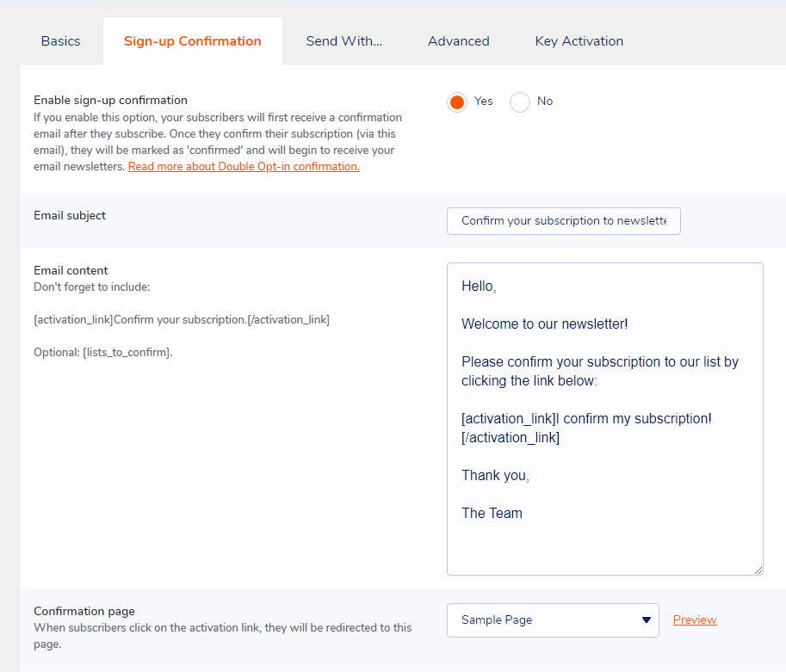This screenshot has height=672, width=786.
Task: Switch to the Advanced tab
Action: tap(458, 40)
